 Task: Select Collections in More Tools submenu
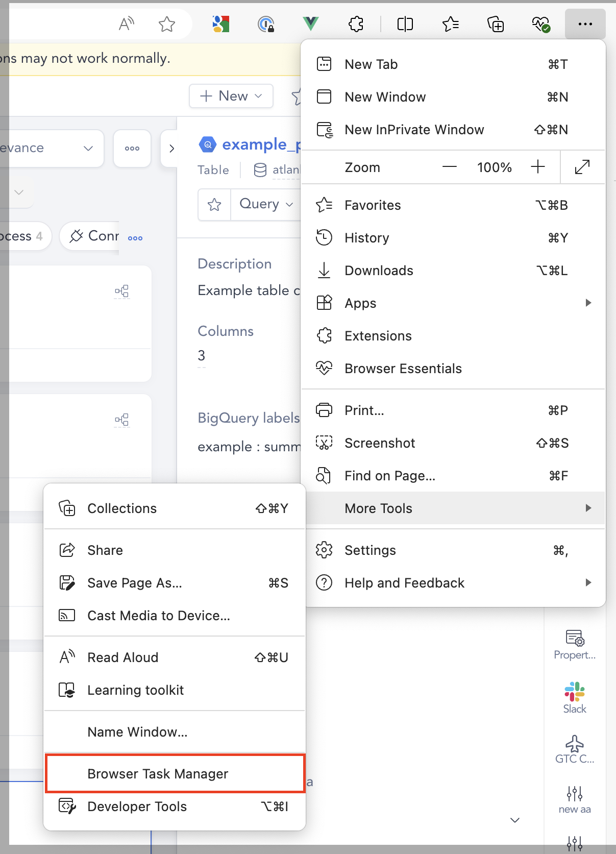(x=175, y=508)
